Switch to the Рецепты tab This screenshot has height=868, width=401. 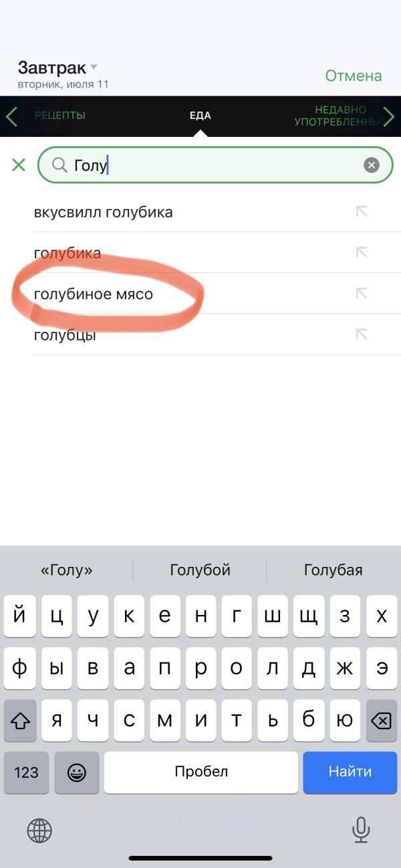[60, 116]
